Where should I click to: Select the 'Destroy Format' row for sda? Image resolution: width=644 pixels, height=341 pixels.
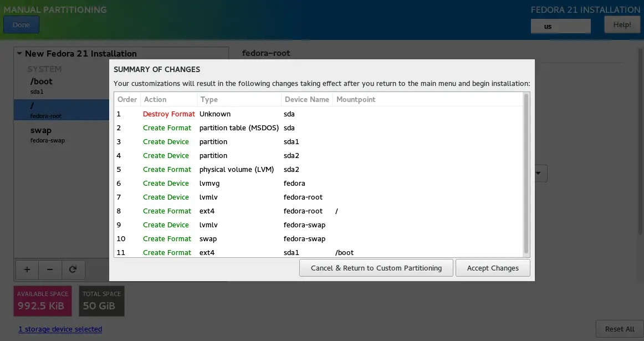click(318, 114)
